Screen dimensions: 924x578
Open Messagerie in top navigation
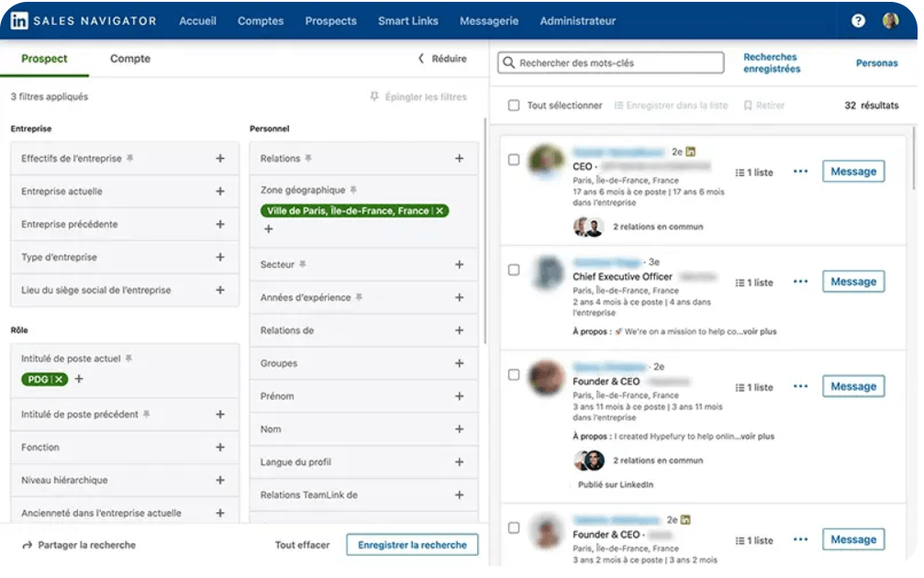(489, 20)
